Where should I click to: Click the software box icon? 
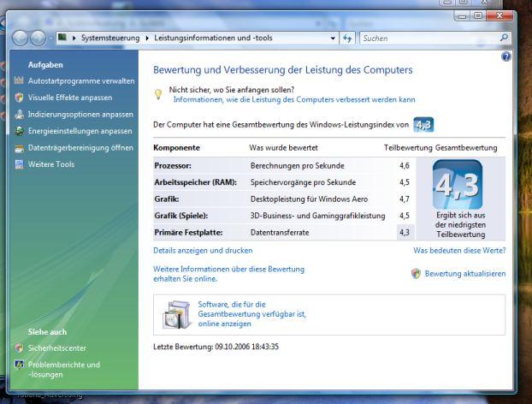coord(175,314)
